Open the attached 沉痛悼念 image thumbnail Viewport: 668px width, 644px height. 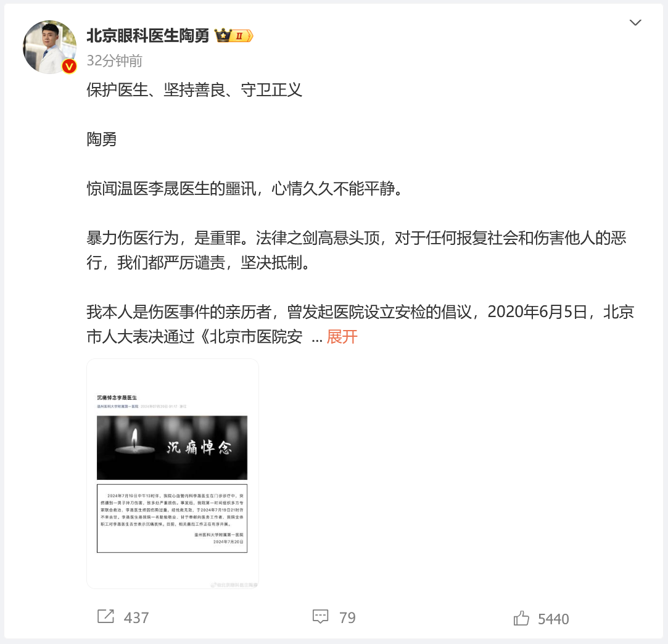tap(173, 474)
